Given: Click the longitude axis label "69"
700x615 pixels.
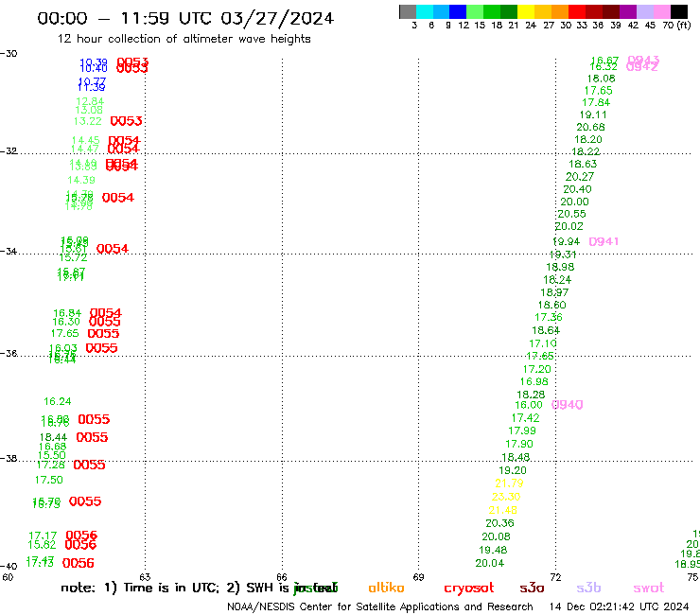Looking at the screenshot, I should tap(418, 577).
